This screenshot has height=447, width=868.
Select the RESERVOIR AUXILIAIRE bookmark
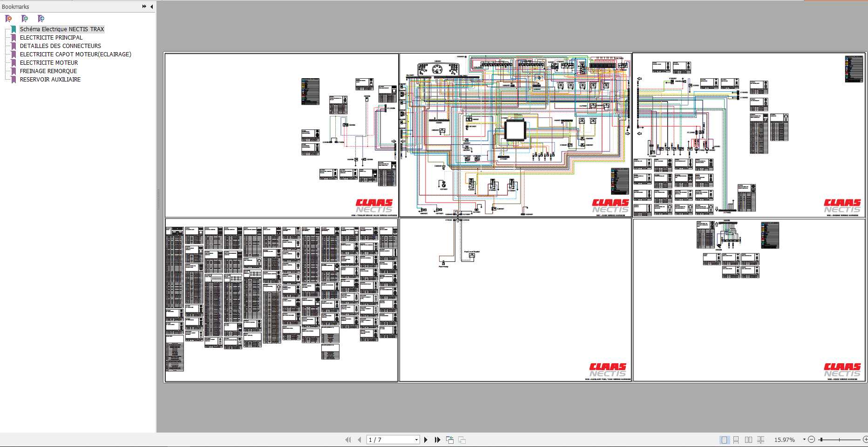50,79
